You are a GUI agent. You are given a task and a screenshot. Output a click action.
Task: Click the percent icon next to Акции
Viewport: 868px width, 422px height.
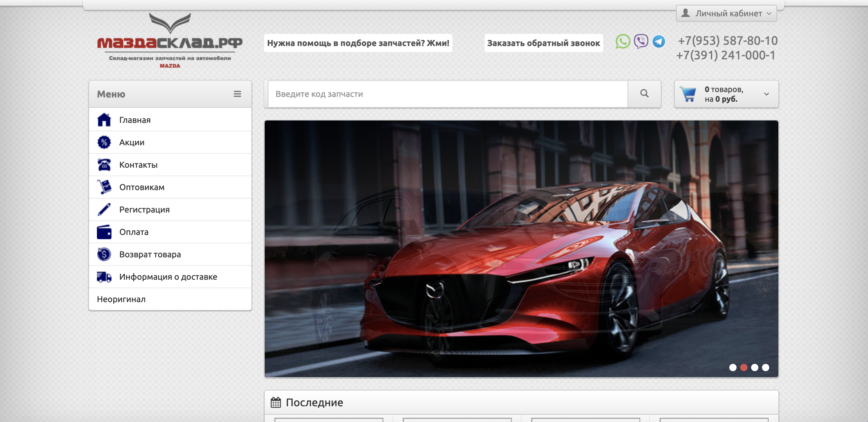click(x=104, y=143)
